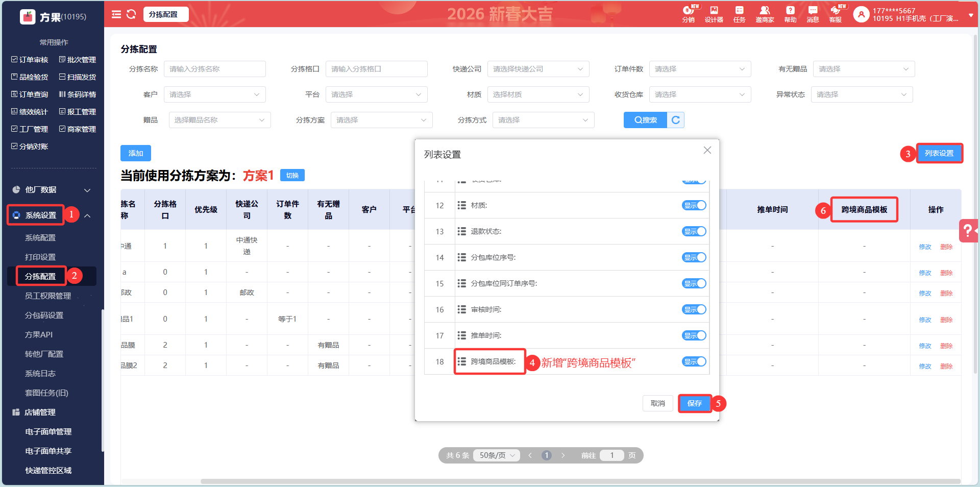Click the drag handle for 跨境商品模板 row
The height and width of the screenshot is (487, 980).
point(461,361)
